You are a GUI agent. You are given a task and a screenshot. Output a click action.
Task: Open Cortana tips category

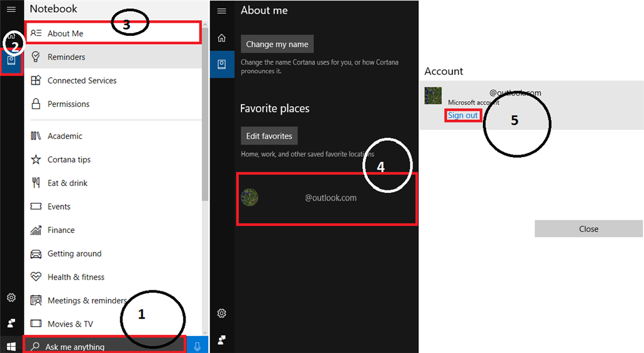pos(113,159)
